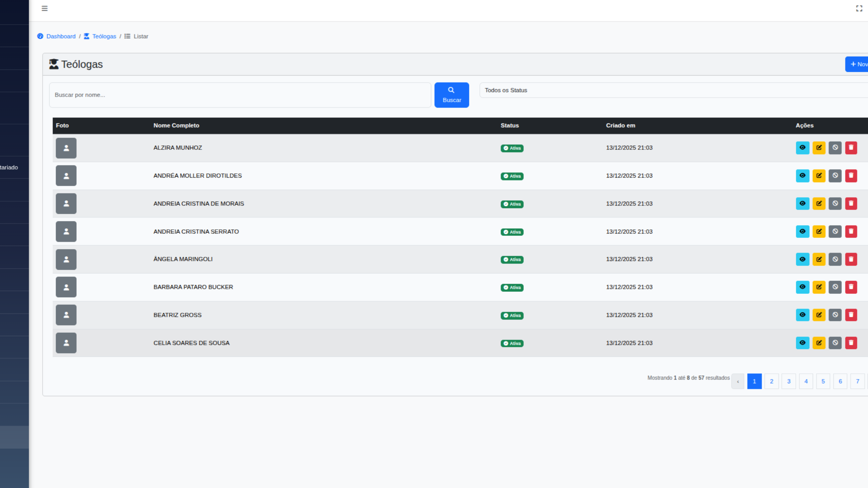Toggle the hamburger sidebar menu

coord(44,8)
